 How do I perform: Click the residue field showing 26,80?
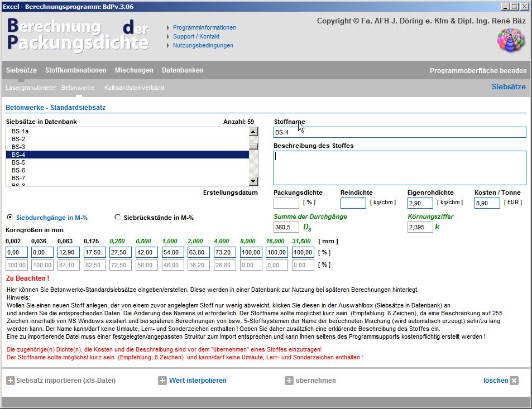pyautogui.click(x=224, y=265)
